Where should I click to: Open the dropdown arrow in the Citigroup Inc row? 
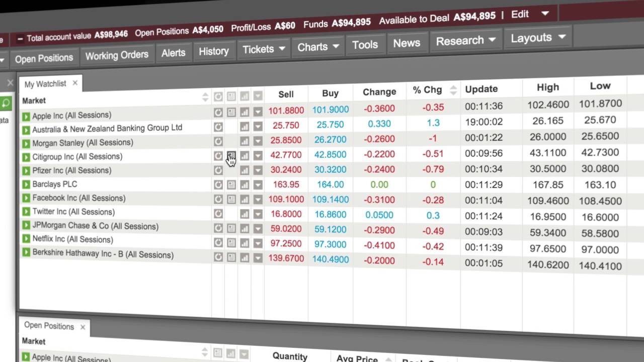tap(258, 156)
